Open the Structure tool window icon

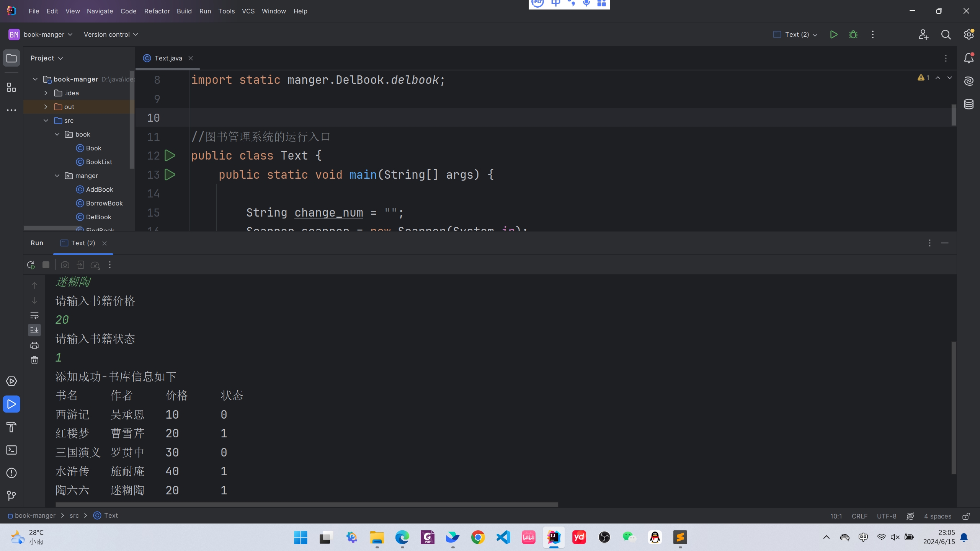11,87
